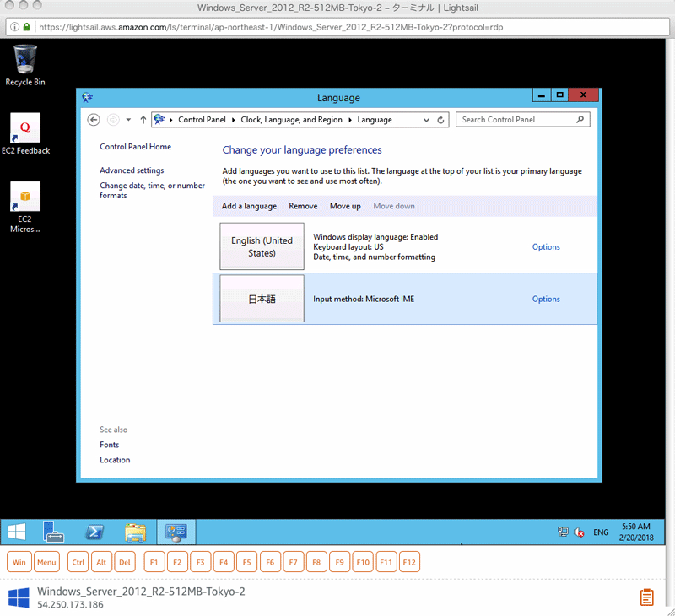Select Control Panel in the breadcrumb
The width and height of the screenshot is (675, 616).
pyautogui.click(x=202, y=120)
